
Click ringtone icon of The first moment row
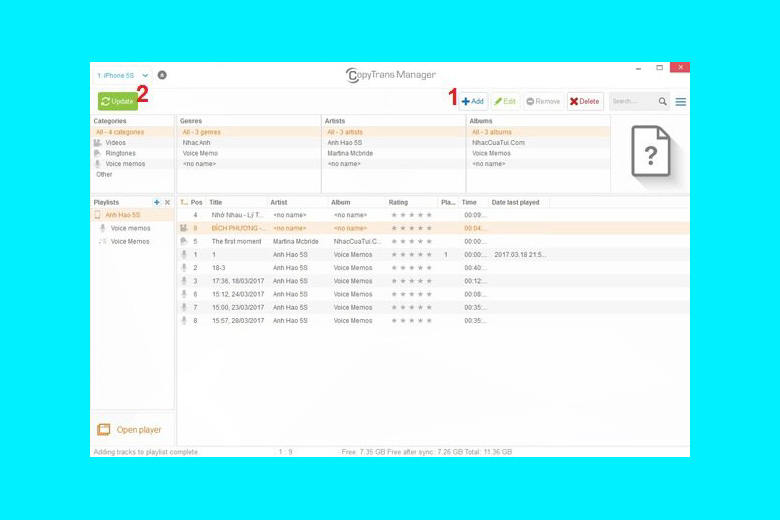(x=184, y=241)
